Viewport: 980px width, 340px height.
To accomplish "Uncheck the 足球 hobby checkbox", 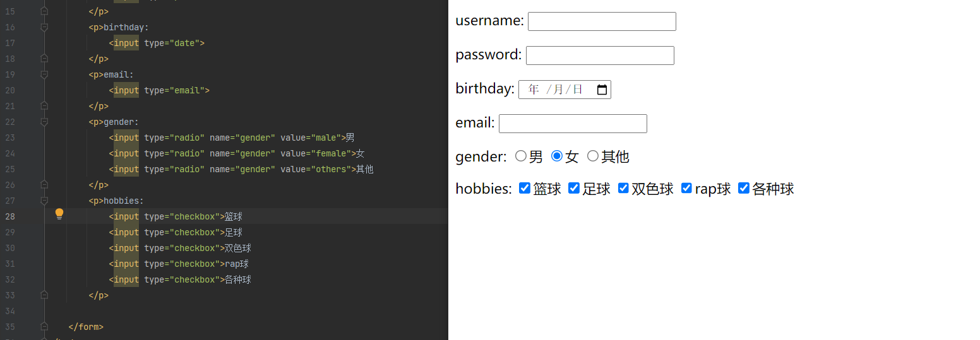I will (x=573, y=188).
